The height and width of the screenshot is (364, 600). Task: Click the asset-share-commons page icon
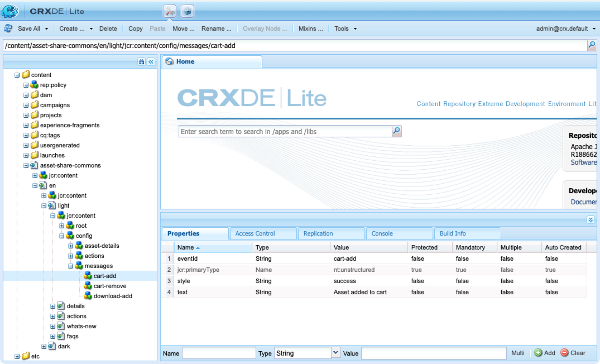(x=34, y=165)
